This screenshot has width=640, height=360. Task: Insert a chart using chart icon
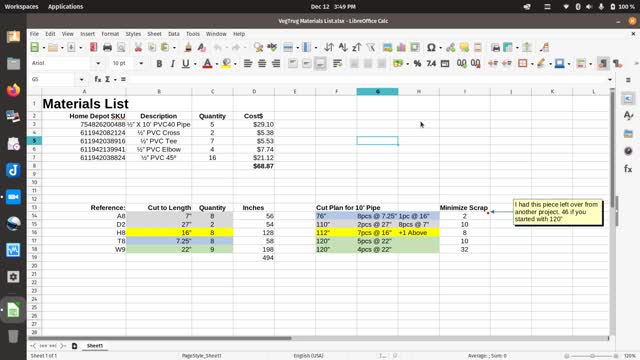(401, 47)
